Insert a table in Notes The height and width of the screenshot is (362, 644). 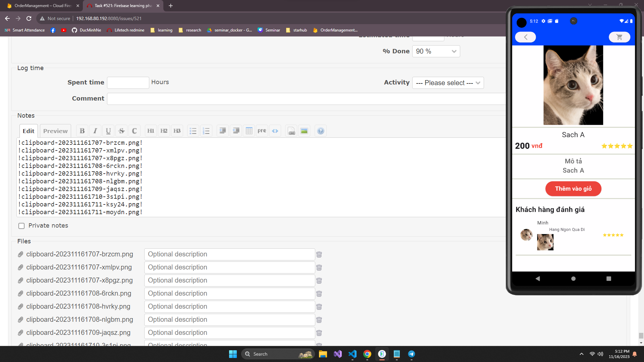point(249,131)
